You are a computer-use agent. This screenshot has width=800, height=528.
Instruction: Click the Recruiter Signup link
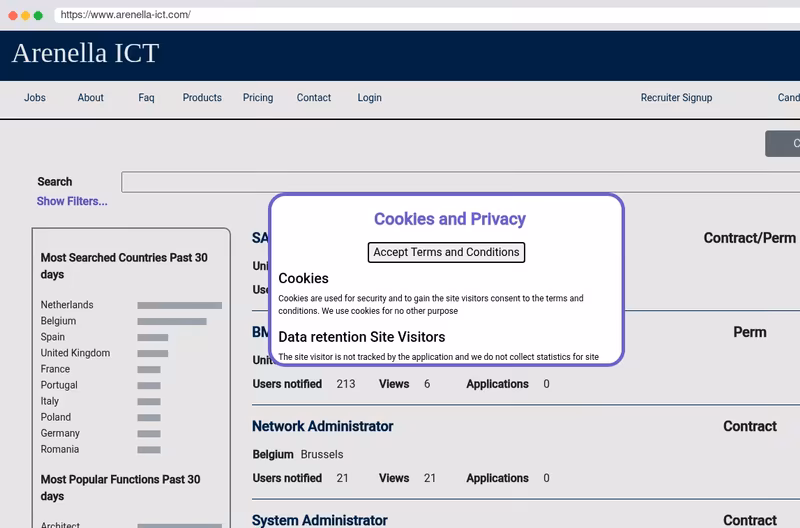point(676,97)
